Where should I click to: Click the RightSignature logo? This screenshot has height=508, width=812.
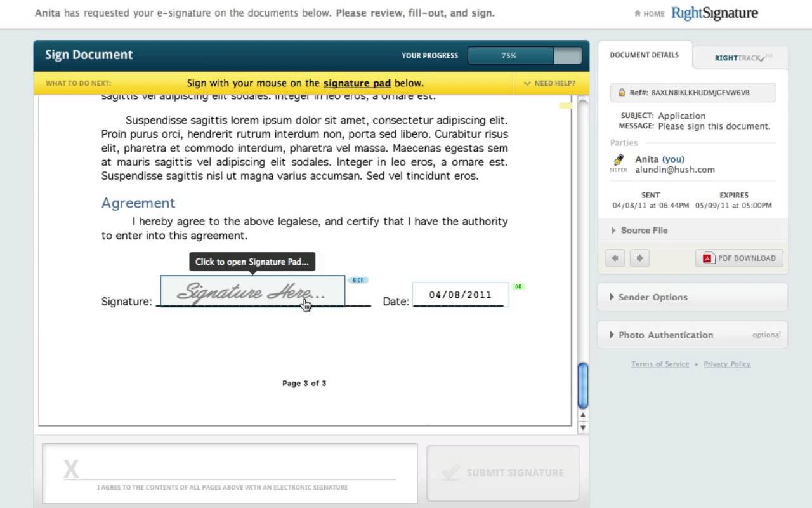[715, 13]
